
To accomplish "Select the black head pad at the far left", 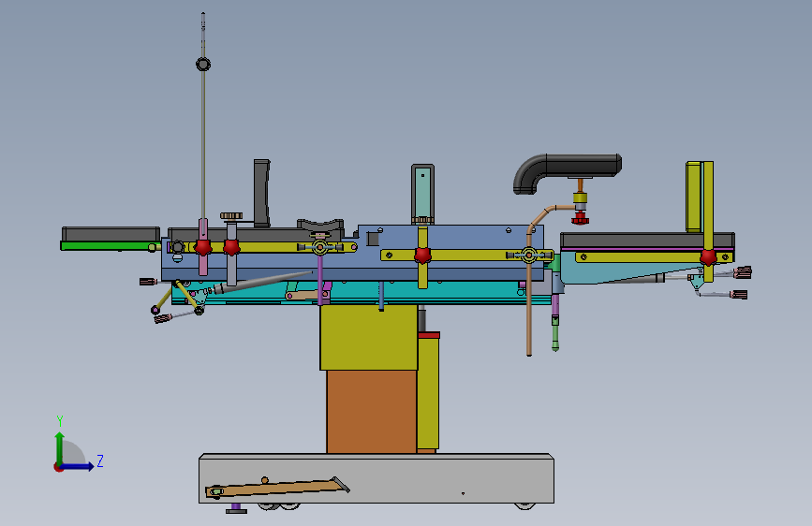I will [x=111, y=234].
